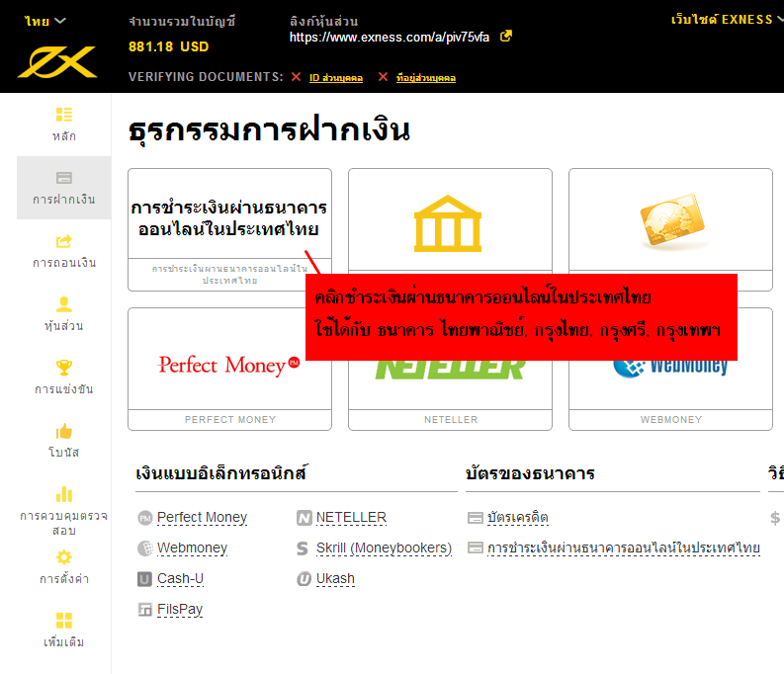784x674 pixels.
Task: Open เพิ่มเติม more menu label
Action: (64, 641)
